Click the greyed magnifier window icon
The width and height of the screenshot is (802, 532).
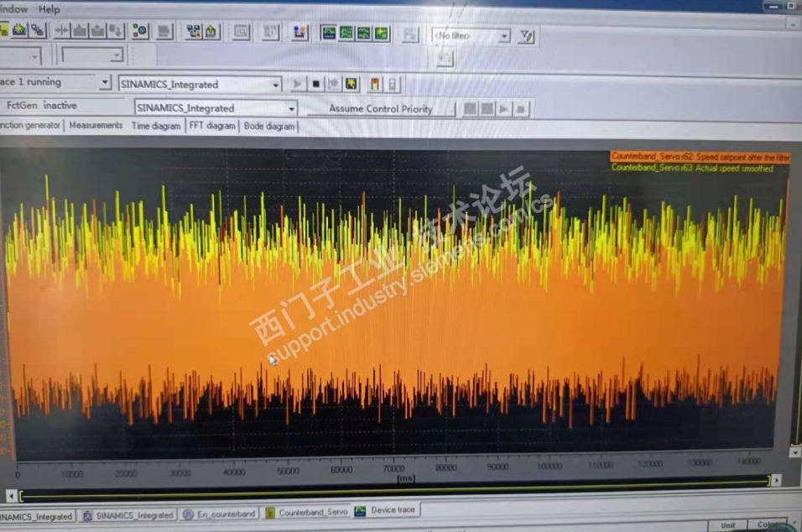coord(241,32)
